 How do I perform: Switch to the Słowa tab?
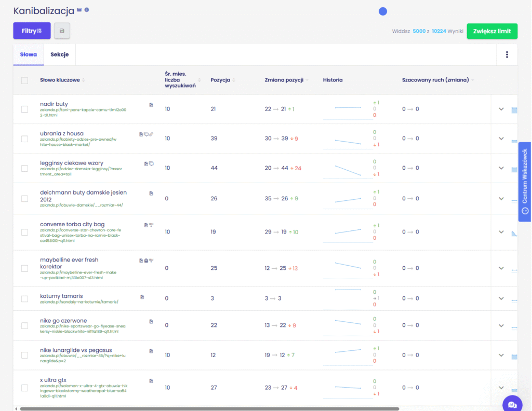tap(29, 54)
